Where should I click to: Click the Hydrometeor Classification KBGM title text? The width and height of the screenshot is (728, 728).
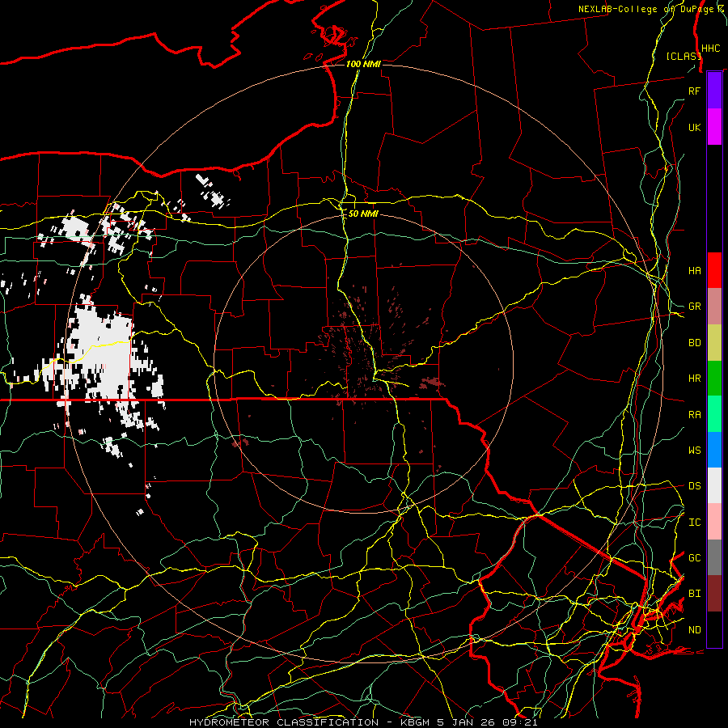click(363, 722)
